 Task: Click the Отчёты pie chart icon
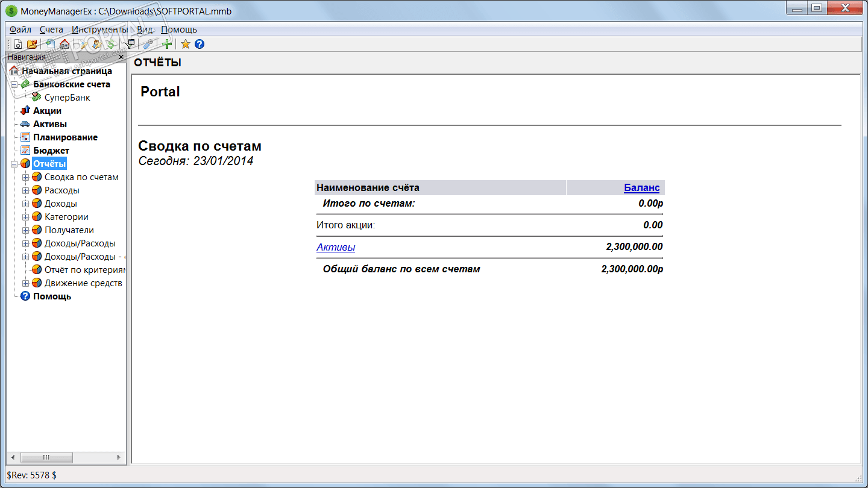pyautogui.click(x=25, y=164)
